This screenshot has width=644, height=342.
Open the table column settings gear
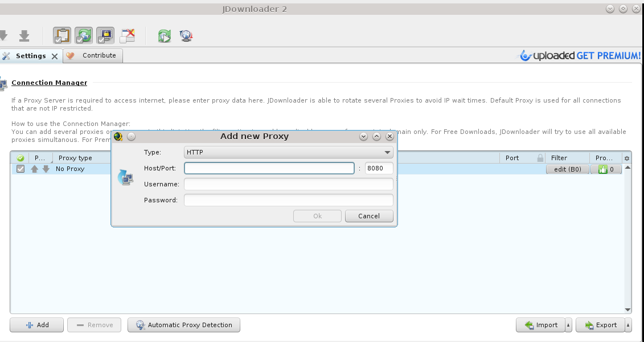tap(627, 158)
